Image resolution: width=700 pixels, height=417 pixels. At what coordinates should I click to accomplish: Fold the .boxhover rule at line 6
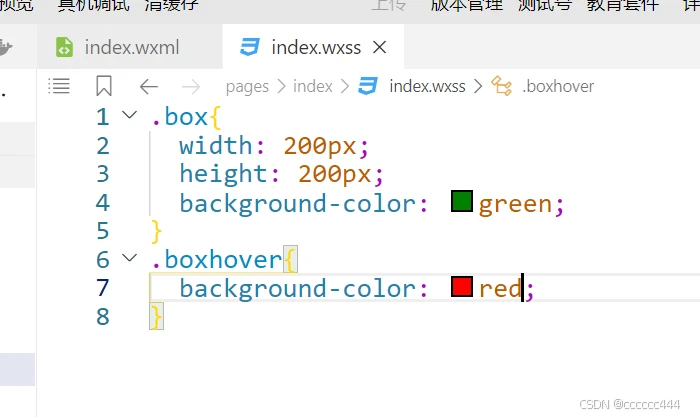click(129, 259)
